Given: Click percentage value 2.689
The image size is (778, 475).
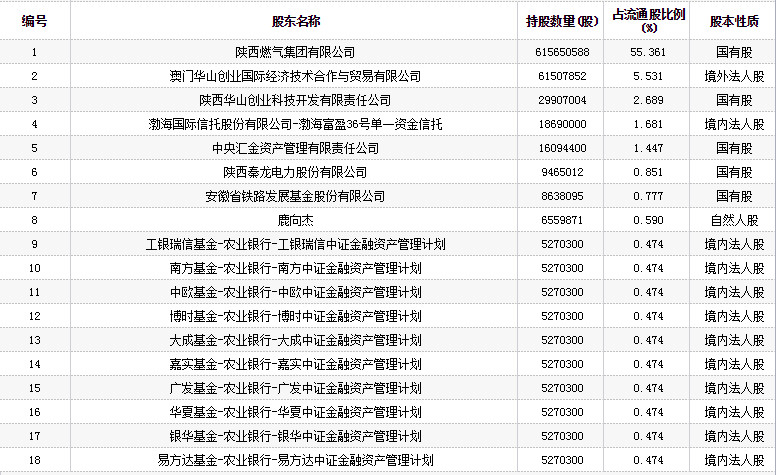Looking at the screenshot, I should (x=648, y=100).
